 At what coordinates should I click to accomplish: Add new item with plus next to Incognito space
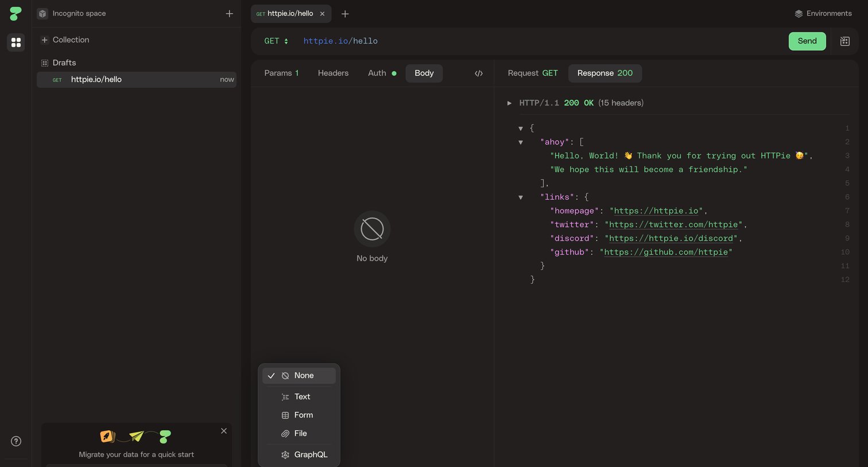click(x=230, y=14)
